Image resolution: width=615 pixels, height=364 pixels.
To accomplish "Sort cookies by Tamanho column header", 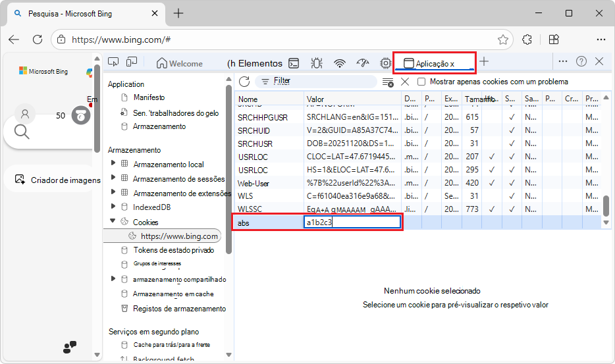I will 472,99.
